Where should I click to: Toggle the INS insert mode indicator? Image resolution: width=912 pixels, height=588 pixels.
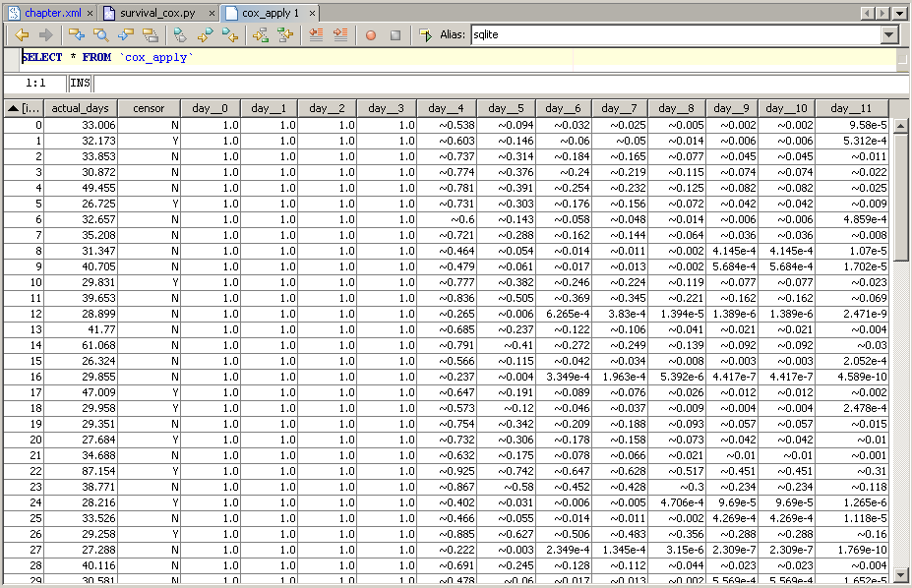pyautogui.click(x=80, y=83)
